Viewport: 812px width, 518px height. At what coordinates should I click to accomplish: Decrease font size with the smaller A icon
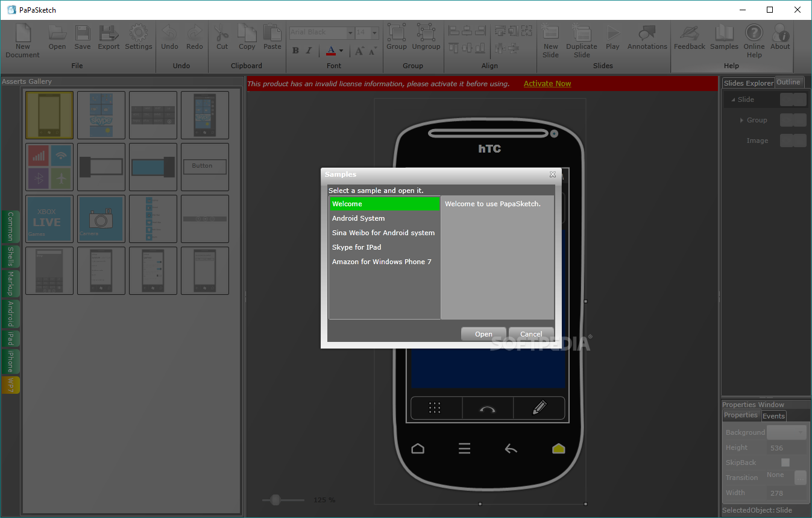[x=373, y=51]
